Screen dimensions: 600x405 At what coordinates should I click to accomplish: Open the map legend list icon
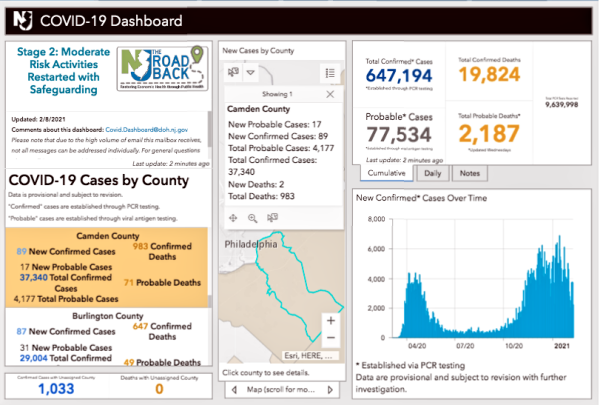[x=330, y=72]
